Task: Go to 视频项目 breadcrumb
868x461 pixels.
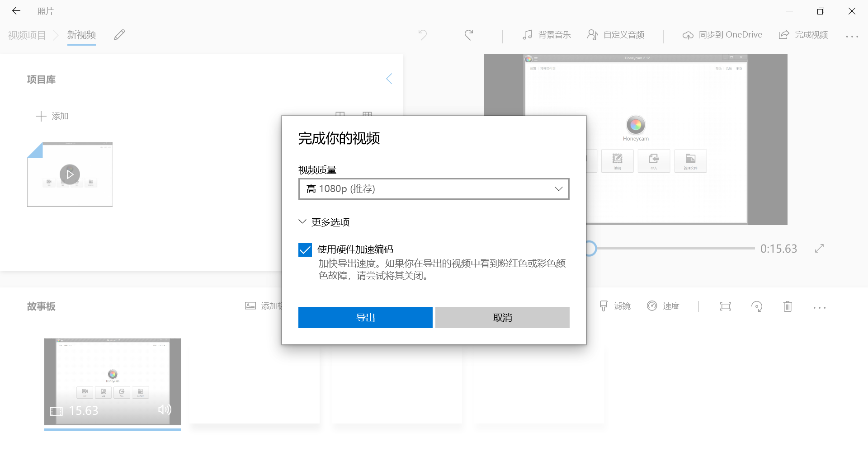Action: click(27, 35)
